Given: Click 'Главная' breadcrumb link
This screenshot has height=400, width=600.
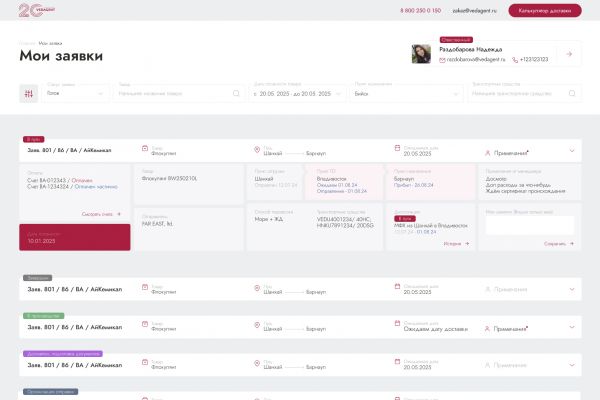Looking at the screenshot, I should click(x=27, y=43).
